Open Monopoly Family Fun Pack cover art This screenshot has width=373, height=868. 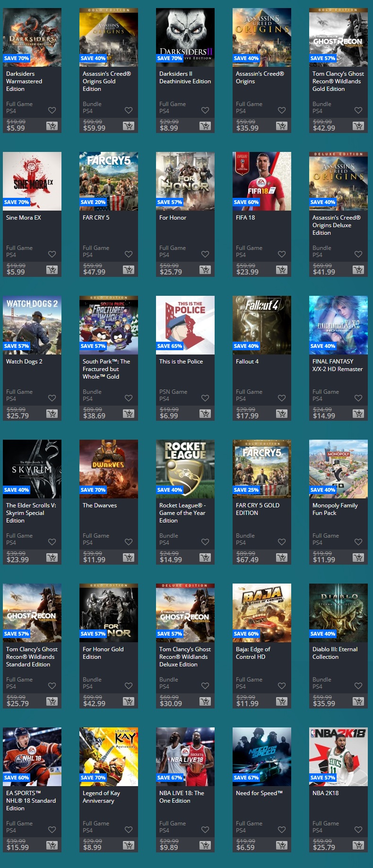338,469
